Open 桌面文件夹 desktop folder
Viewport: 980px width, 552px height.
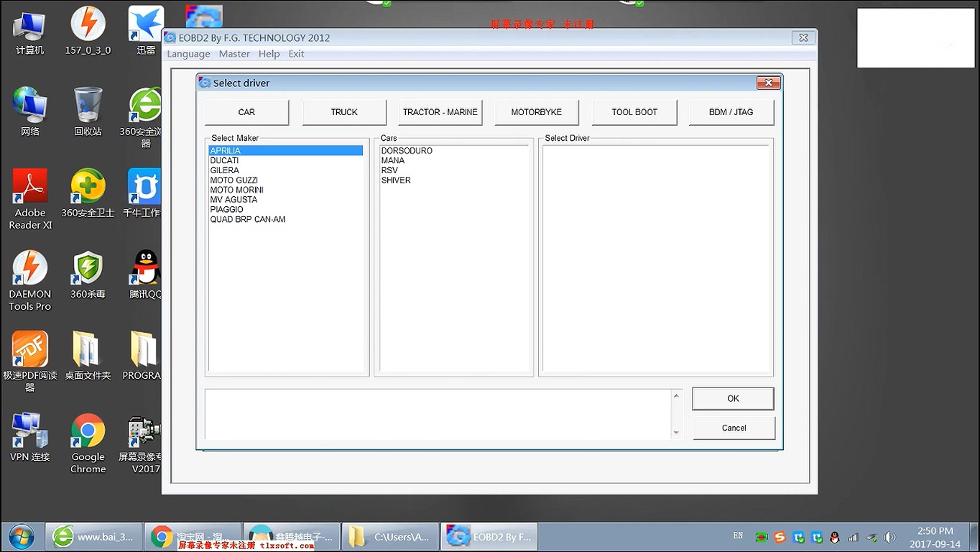coord(88,356)
